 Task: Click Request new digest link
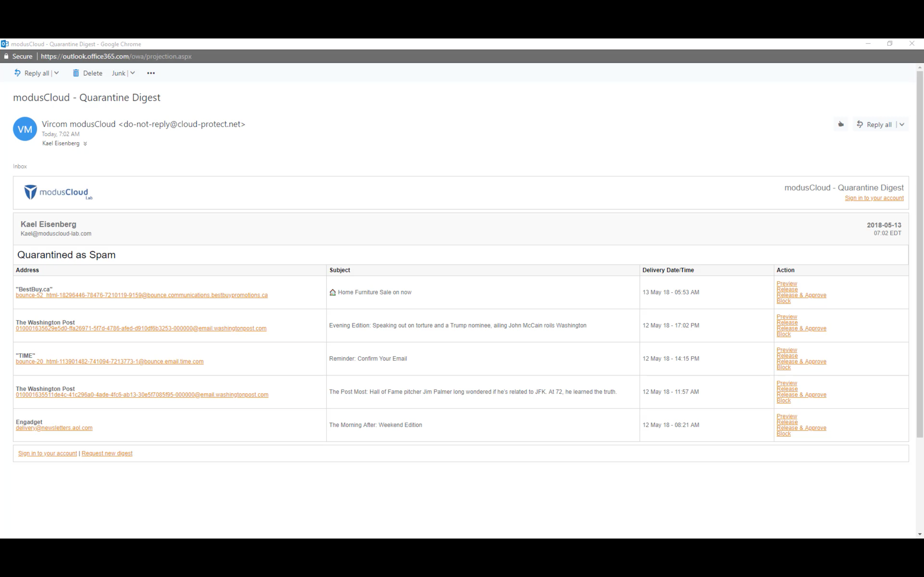click(x=107, y=453)
